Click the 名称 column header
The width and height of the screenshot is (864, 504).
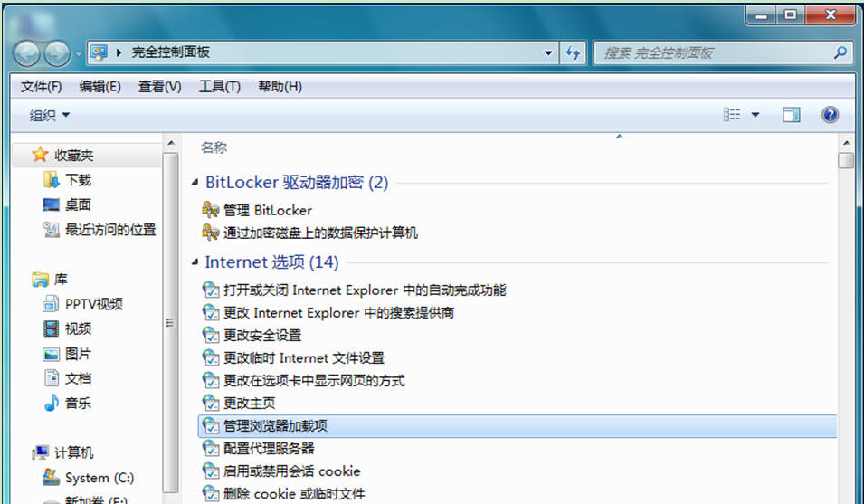[x=214, y=147]
